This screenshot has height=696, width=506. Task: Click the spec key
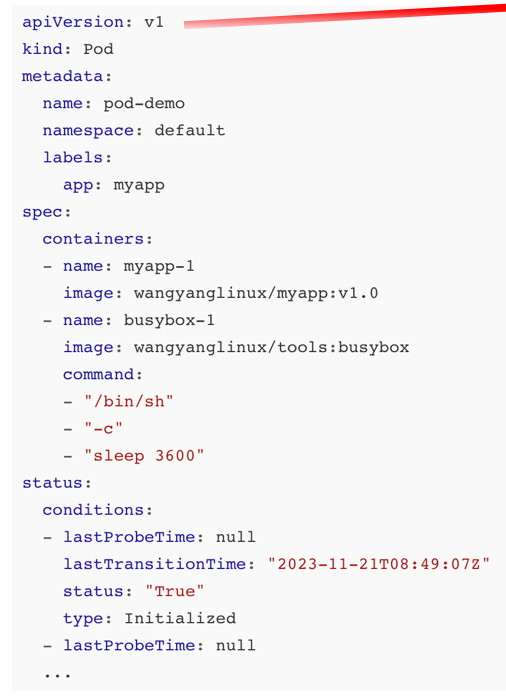pos(43,212)
